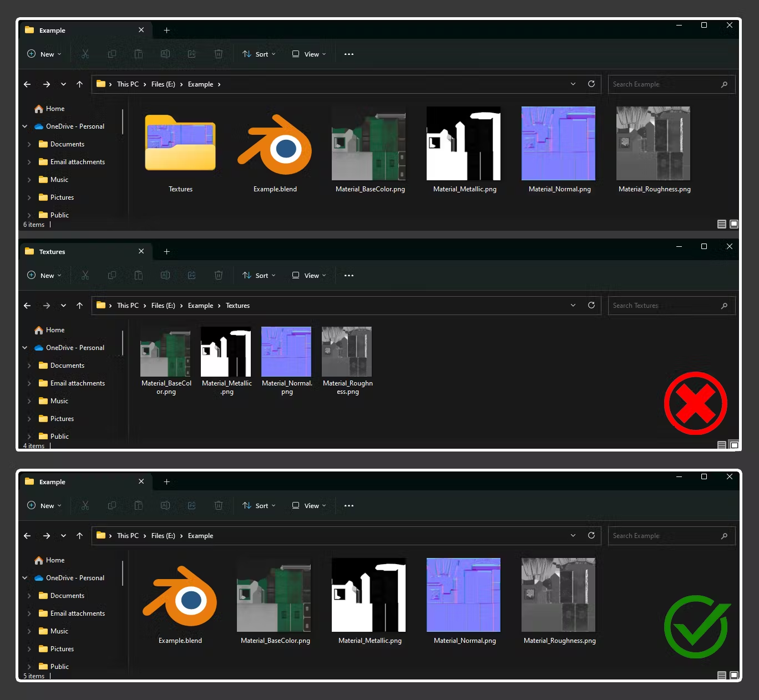Viewport: 759px width, 700px height.
Task: Toggle large thumbnails view in the bottom window
Action: (734, 675)
